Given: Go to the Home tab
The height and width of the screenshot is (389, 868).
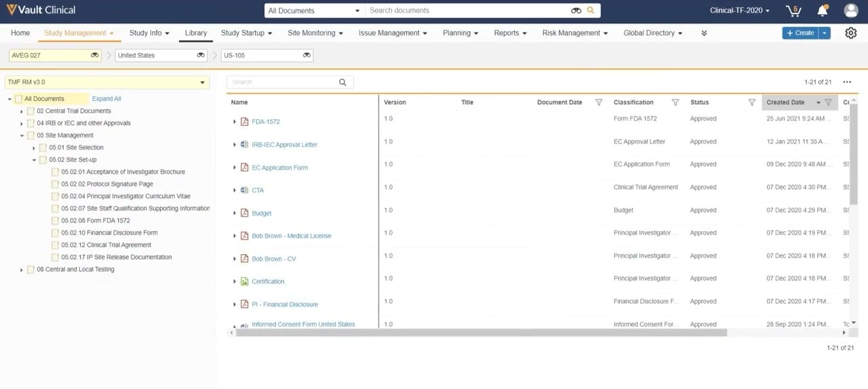Looking at the screenshot, I should 20,33.
